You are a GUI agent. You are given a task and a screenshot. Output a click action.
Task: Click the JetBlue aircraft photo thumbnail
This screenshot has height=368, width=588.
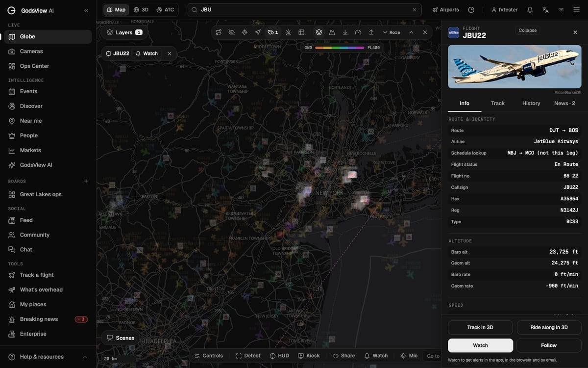[x=514, y=67]
